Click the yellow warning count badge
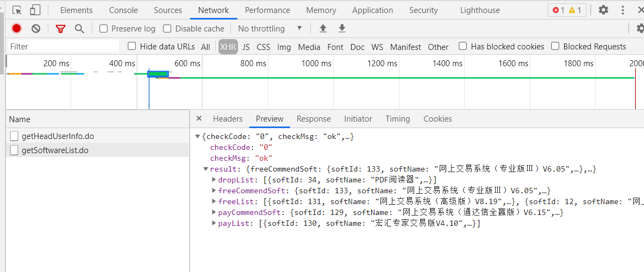 coord(575,10)
